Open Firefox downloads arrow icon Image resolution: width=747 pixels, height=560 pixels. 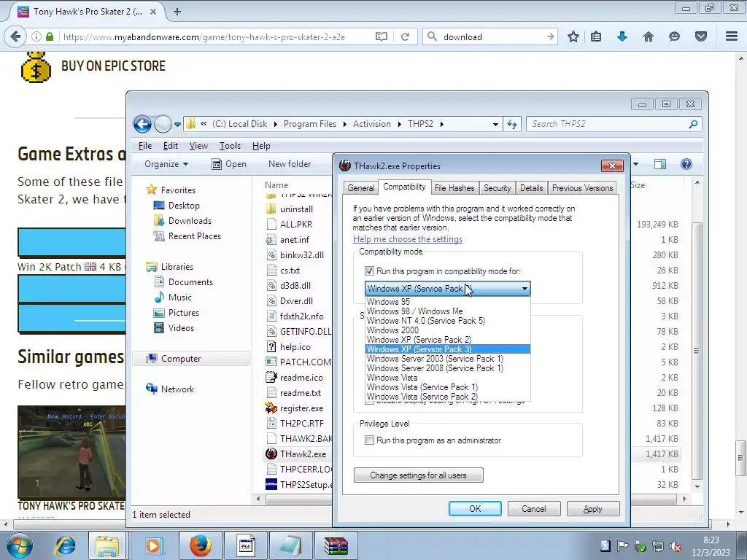pos(622,36)
